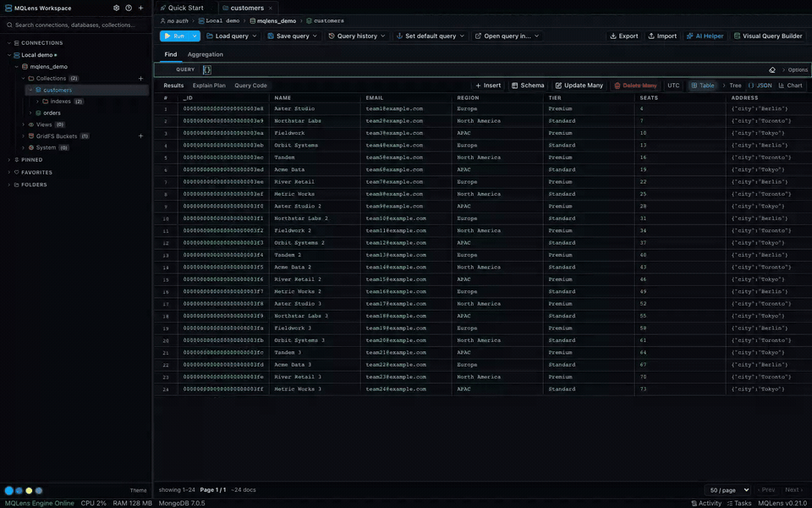The width and height of the screenshot is (812, 508).
Task: Clear the query with the eraser icon
Action: click(772, 69)
